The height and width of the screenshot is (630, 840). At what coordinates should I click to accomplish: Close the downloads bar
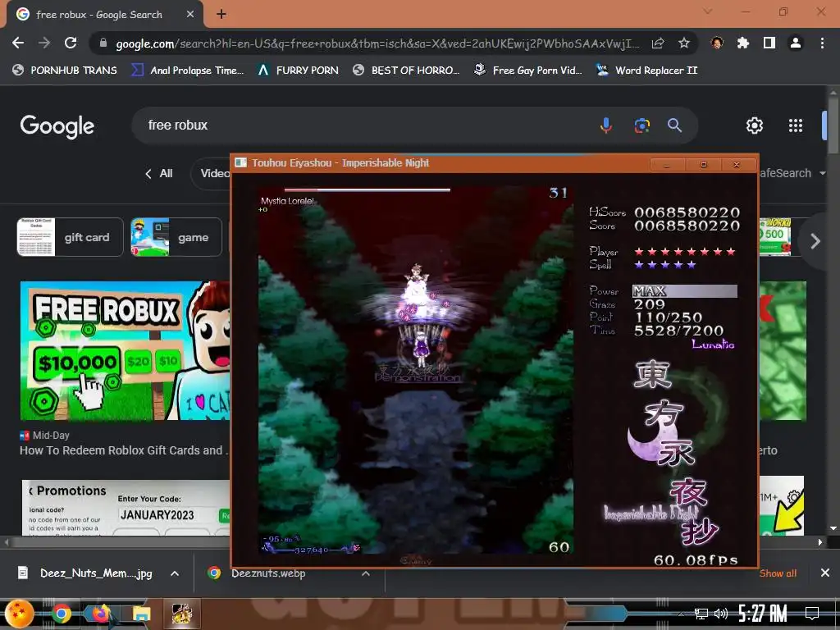tap(825, 573)
